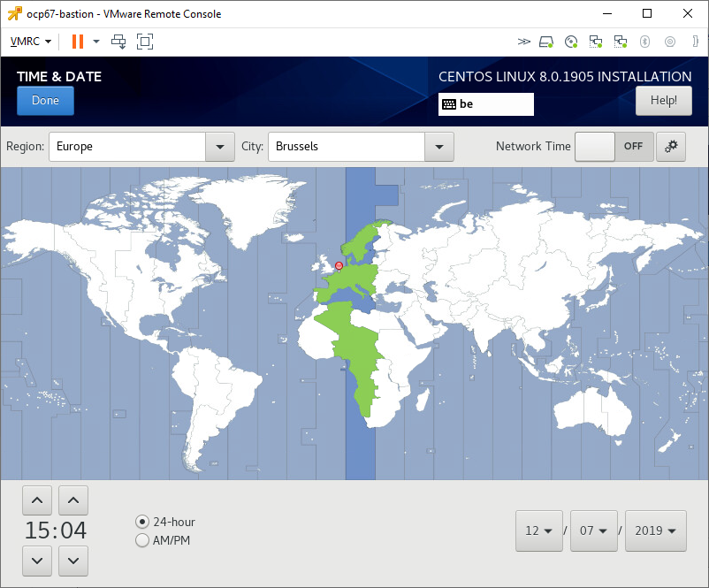Open the Region dropdown showing Europe
Screen dimensions: 709x588
(x=220, y=147)
